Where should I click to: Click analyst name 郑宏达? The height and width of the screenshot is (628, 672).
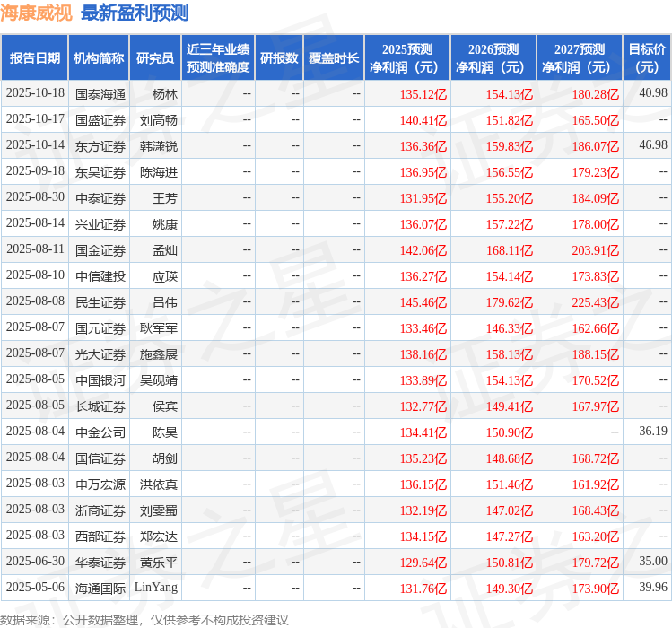(x=159, y=536)
